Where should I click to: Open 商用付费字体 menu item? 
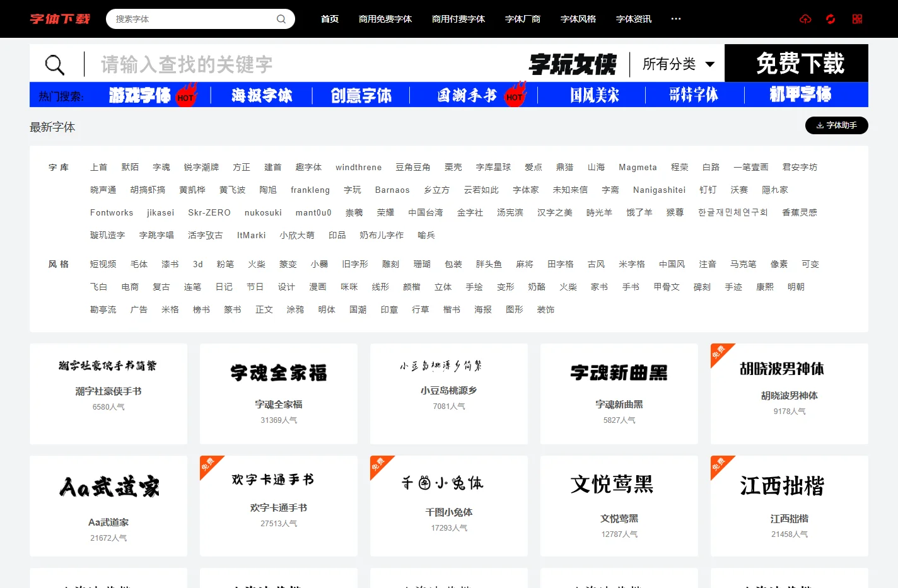click(x=458, y=19)
